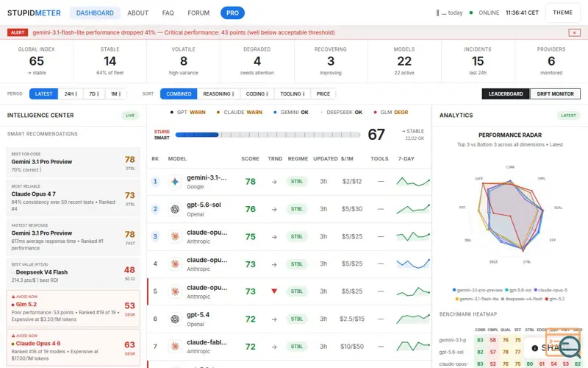This screenshot has width=588, height=368.
Task: Click the trend arrow in gpt-5.4 row
Action: (274, 319)
